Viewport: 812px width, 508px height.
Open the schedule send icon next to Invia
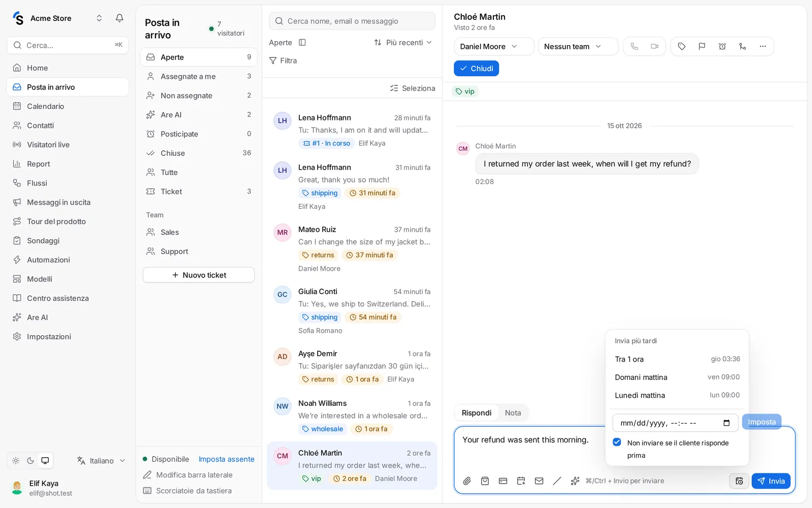pos(739,481)
